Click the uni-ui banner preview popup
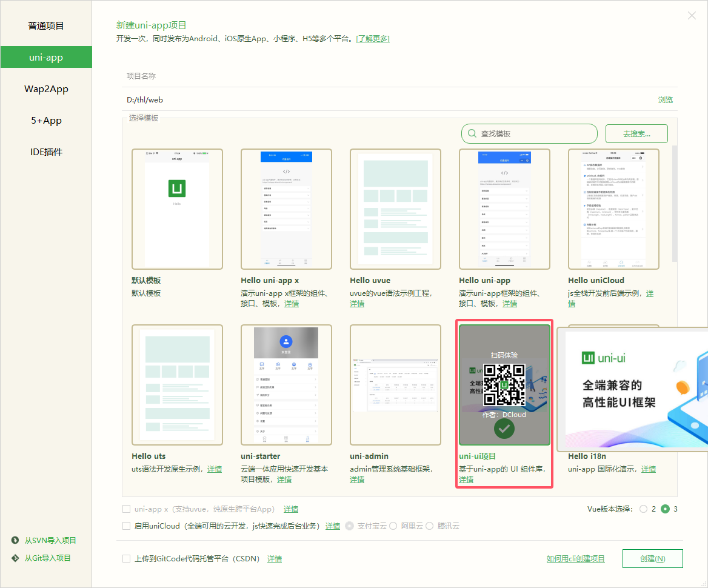 [632, 389]
